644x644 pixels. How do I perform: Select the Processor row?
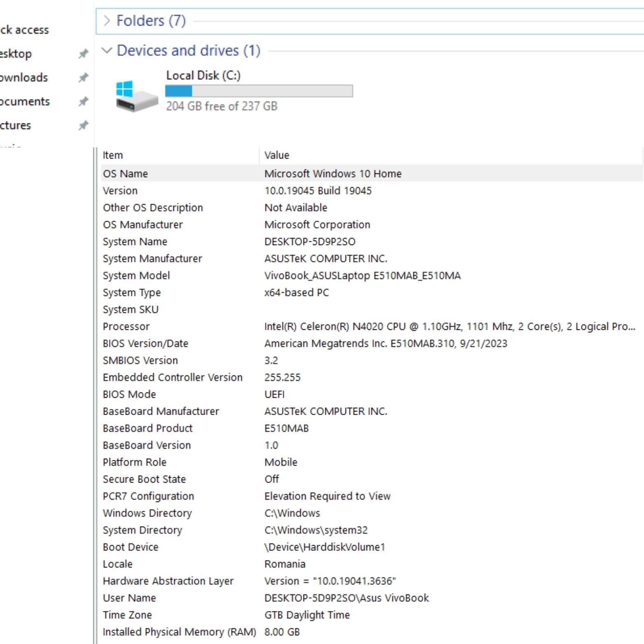click(x=372, y=326)
